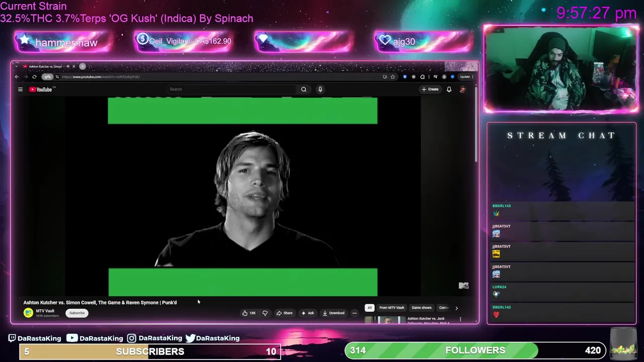
Task: Select the All filter chip
Action: (x=369, y=308)
